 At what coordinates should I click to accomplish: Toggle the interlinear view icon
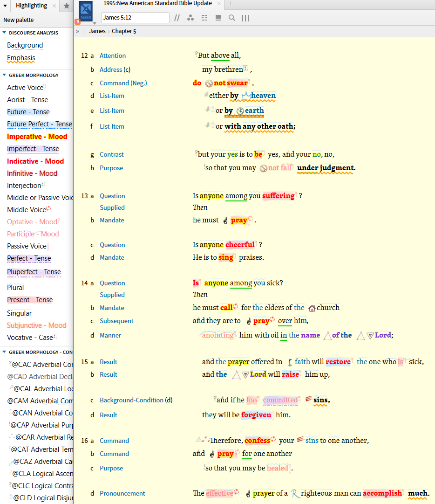tap(204, 18)
